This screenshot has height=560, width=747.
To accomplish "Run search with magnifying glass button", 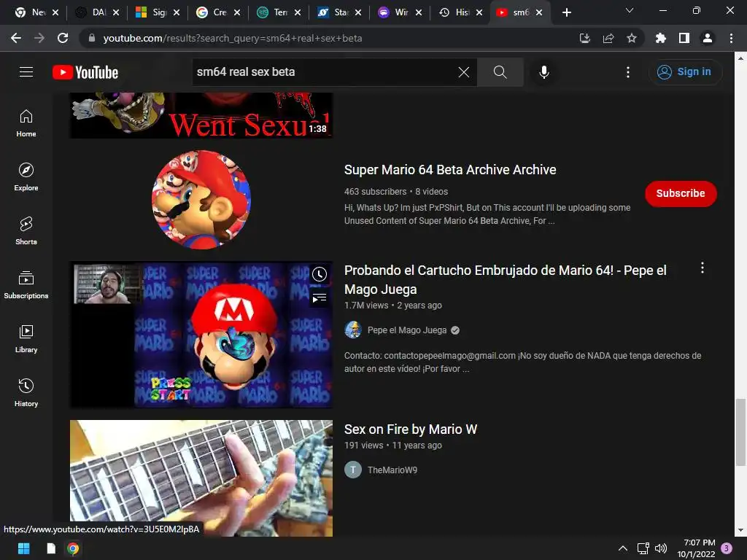I will pyautogui.click(x=500, y=72).
